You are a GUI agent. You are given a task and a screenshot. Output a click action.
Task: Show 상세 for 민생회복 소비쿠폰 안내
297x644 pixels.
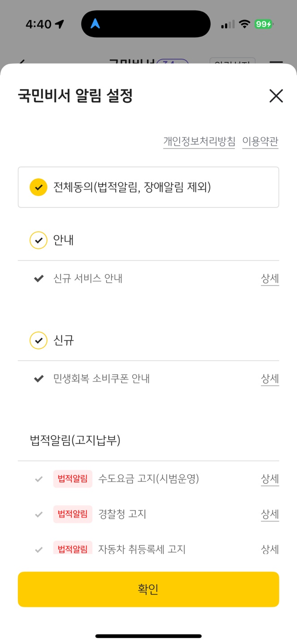coord(270,379)
